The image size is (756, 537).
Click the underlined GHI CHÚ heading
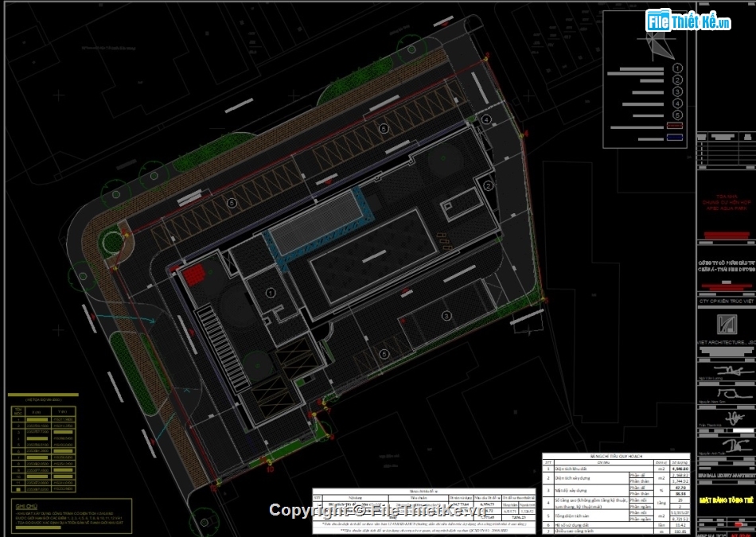(x=26, y=506)
